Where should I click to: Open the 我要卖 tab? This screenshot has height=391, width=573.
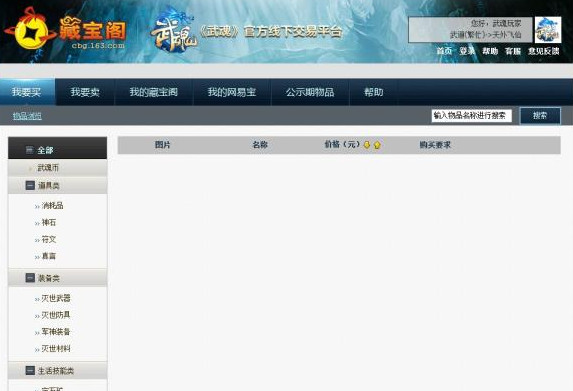click(85, 92)
